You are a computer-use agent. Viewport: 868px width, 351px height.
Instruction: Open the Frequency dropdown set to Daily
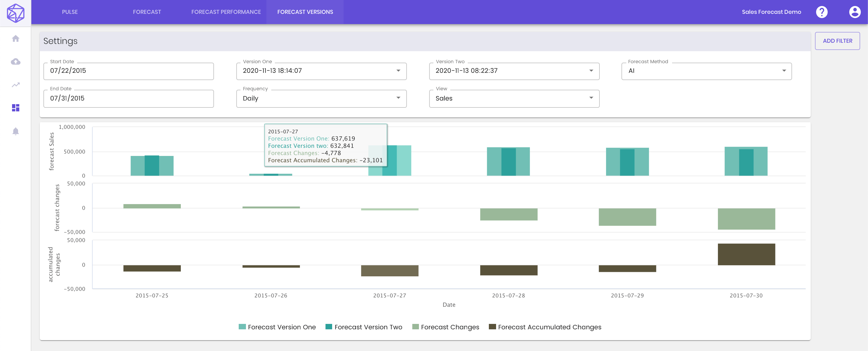321,99
